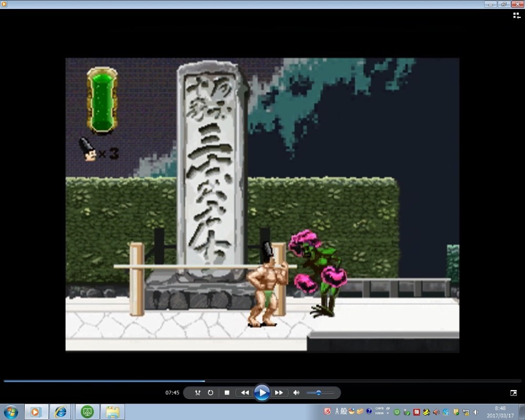Click the fast forward next button
Screen dimensions: 525x420
(279, 393)
